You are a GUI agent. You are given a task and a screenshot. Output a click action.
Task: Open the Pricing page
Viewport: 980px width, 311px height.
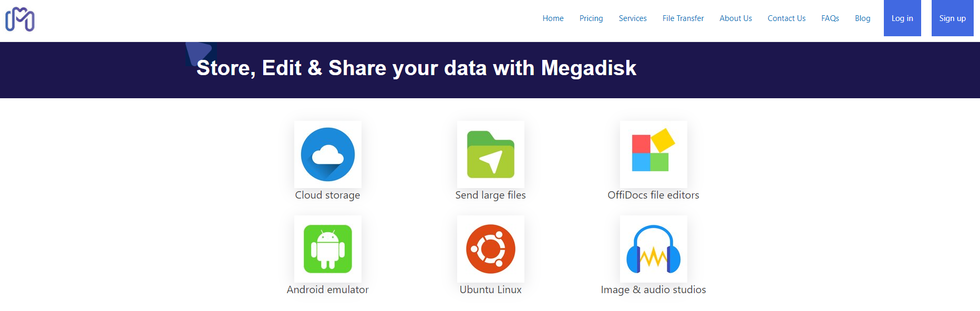coord(591,18)
